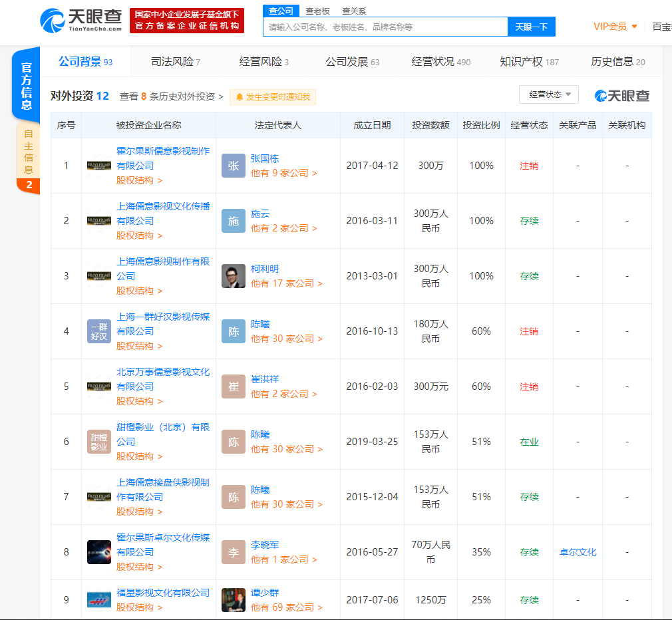Click into the company name search field
This screenshot has height=620, width=672.
(x=385, y=27)
